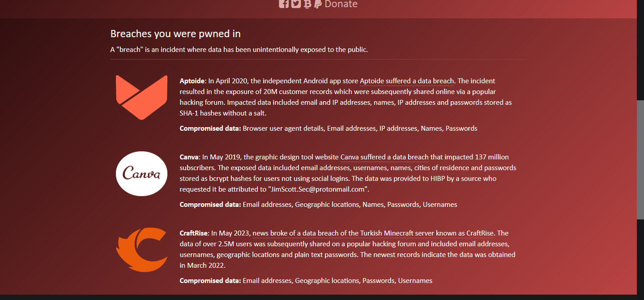Click the Canva breach logo

click(x=141, y=173)
